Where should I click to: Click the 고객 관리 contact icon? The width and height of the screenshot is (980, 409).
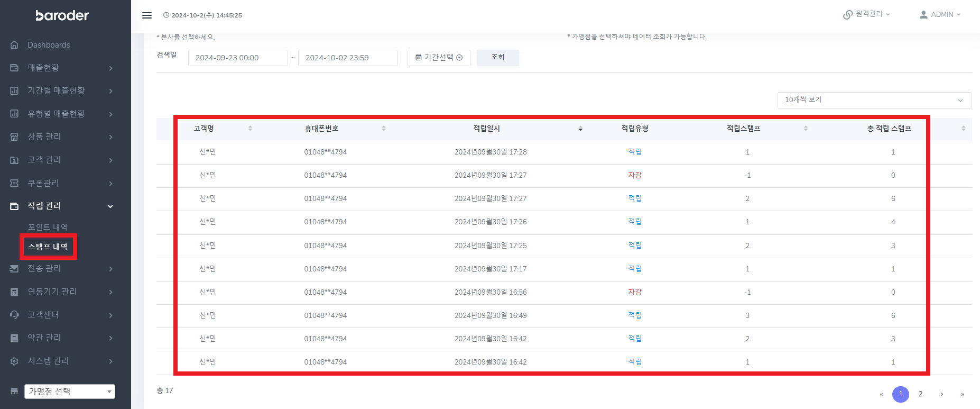14,160
